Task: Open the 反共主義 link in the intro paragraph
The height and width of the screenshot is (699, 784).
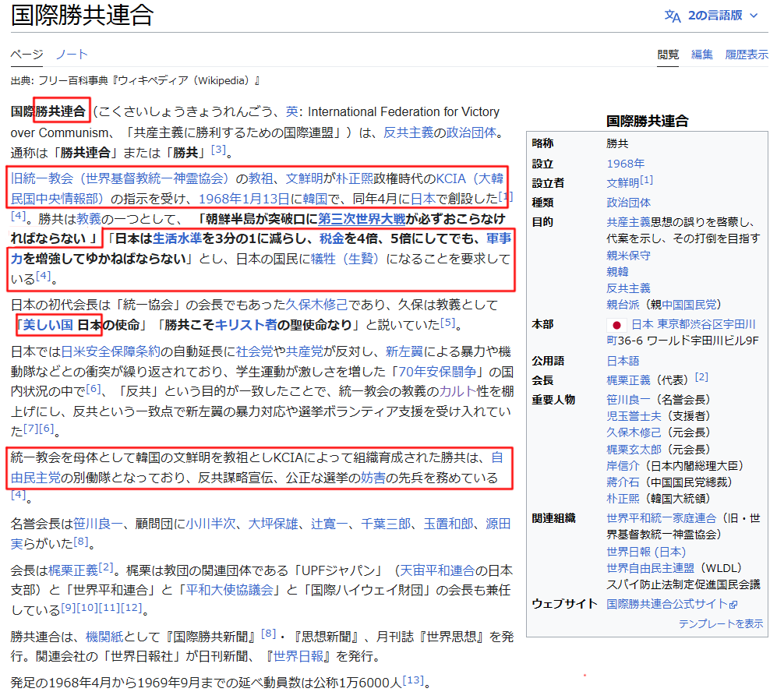Action: tap(408, 132)
